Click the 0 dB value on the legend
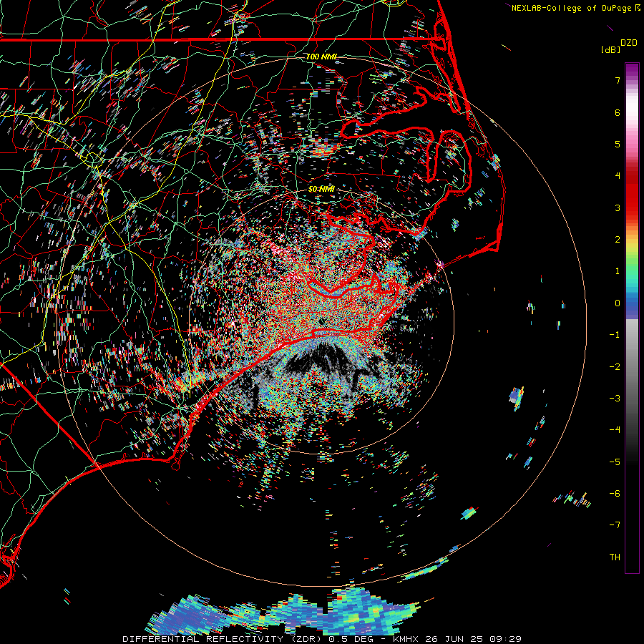Viewport: 644px width, 644px height. pyautogui.click(x=618, y=303)
